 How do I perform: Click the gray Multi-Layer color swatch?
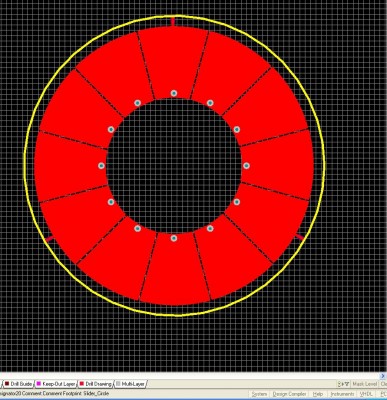(118, 384)
